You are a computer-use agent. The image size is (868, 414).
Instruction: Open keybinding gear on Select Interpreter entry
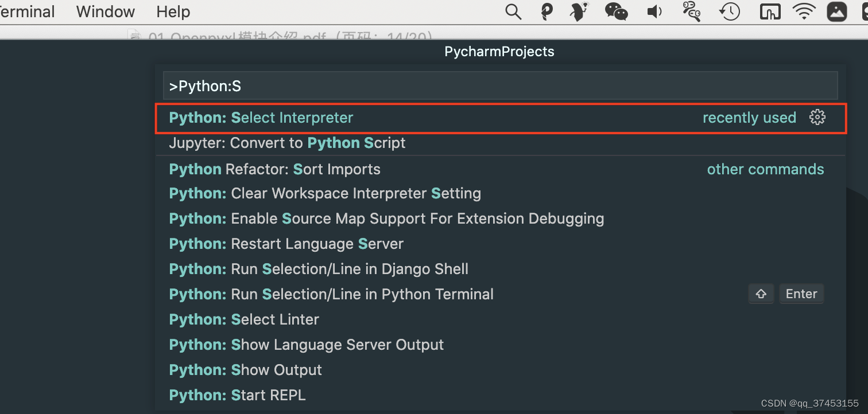coord(817,117)
